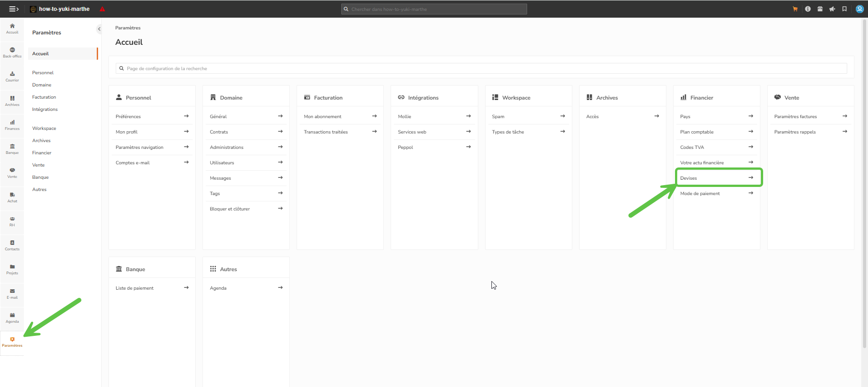This screenshot has width=868, height=387.
Task: Select Personnel in the Paramètres menu
Action: [43, 72]
